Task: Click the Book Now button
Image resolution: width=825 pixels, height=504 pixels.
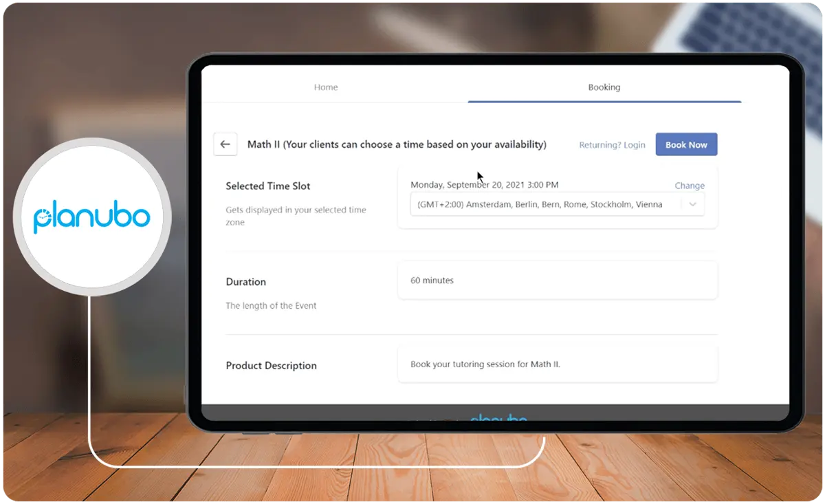Action: click(686, 144)
